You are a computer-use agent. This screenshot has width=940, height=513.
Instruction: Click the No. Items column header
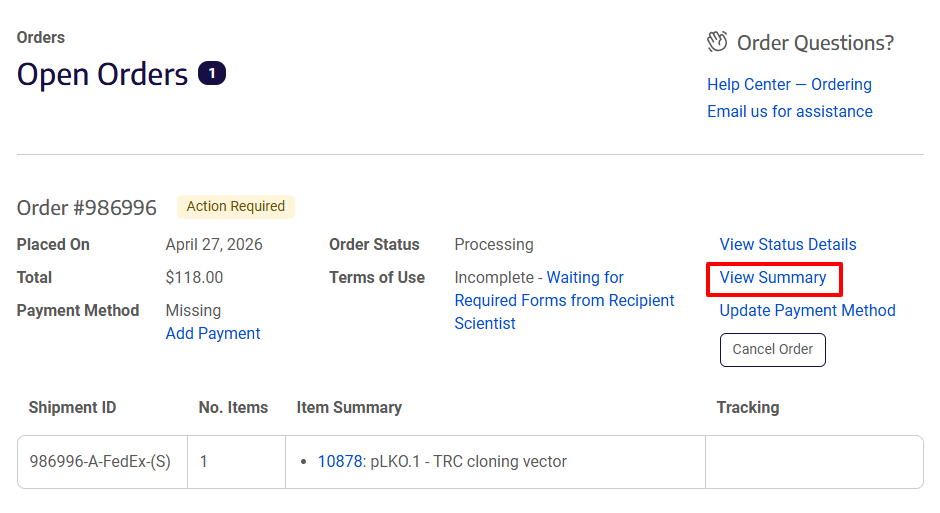(234, 408)
